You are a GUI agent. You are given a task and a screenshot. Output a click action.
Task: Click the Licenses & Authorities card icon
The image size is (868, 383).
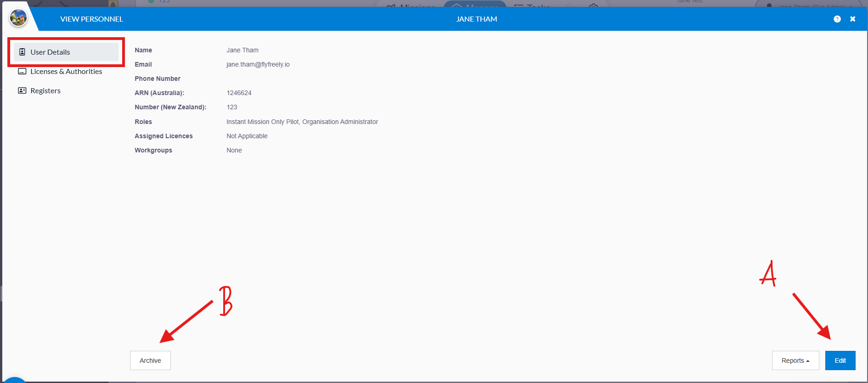click(x=22, y=72)
